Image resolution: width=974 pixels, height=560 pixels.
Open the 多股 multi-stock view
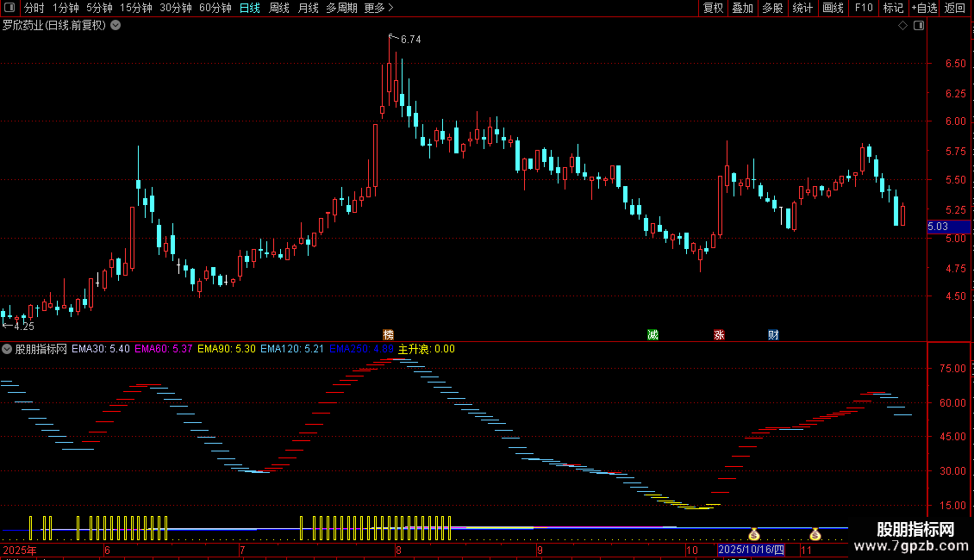773,8
